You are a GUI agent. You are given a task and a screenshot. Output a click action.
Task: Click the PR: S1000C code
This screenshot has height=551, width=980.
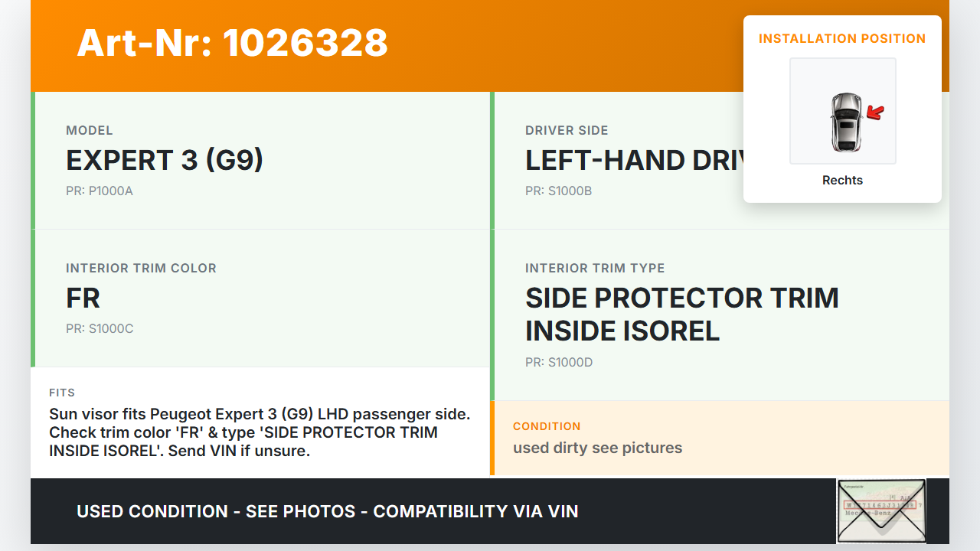point(100,328)
